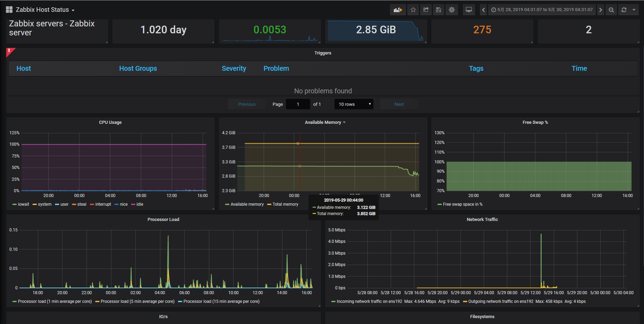This screenshot has height=324, width=644.
Task: Sort triggers by Host Groups column
Action: (138, 68)
